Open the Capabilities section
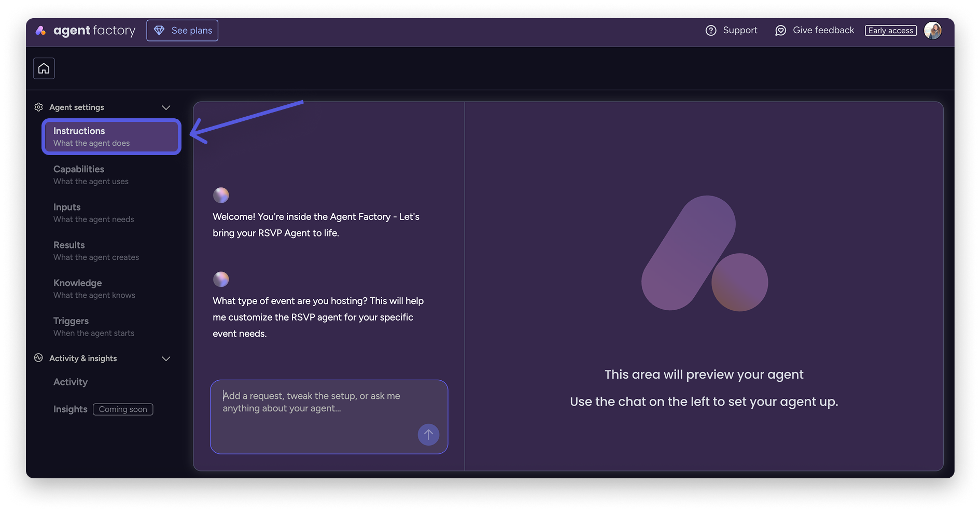The width and height of the screenshot is (980, 512). (91, 175)
